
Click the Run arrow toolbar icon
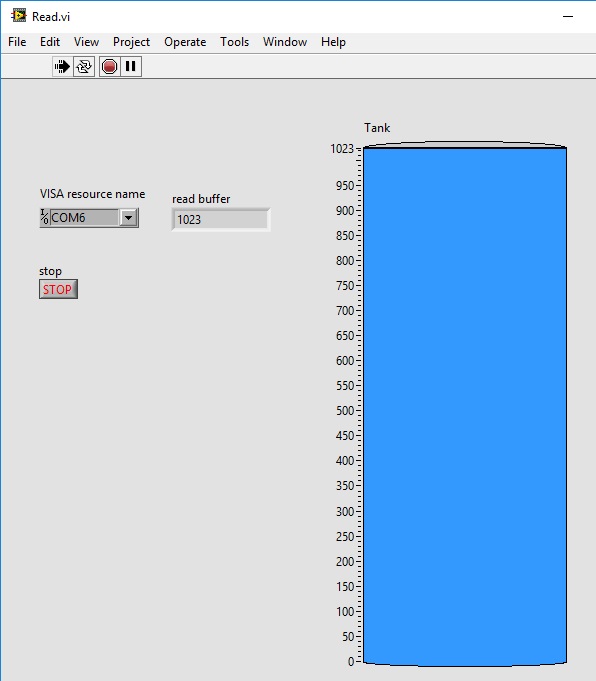pos(63,66)
